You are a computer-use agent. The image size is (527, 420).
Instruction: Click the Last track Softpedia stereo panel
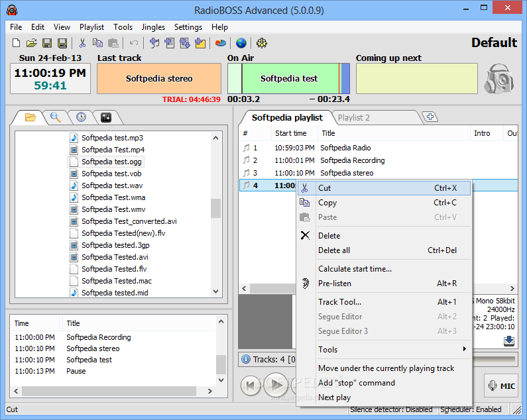[159, 79]
